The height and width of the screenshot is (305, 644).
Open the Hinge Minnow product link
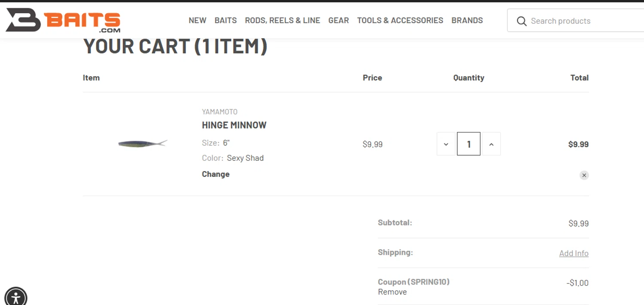point(234,125)
